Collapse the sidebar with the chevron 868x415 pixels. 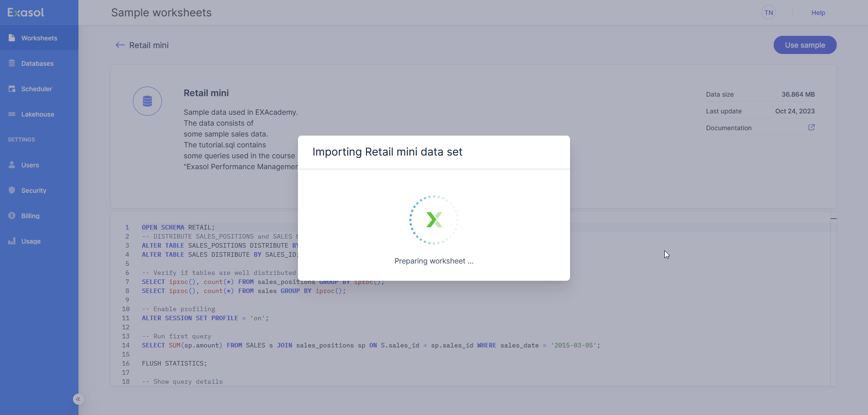(78, 399)
